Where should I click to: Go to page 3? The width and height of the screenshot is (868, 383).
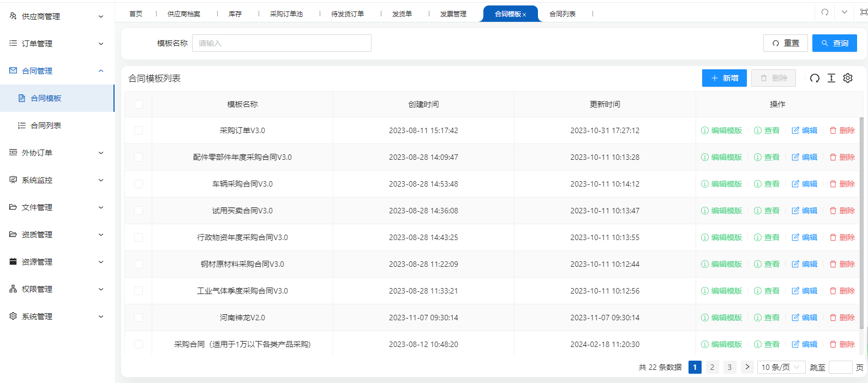[729, 367]
